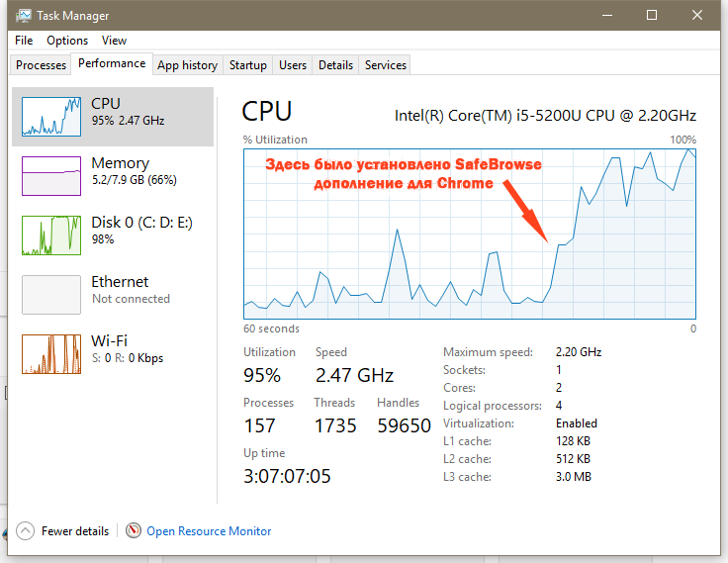Image resolution: width=728 pixels, height=563 pixels.
Task: Select the Ethernet graph thumbnail
Action: click(x=51, y=295)
